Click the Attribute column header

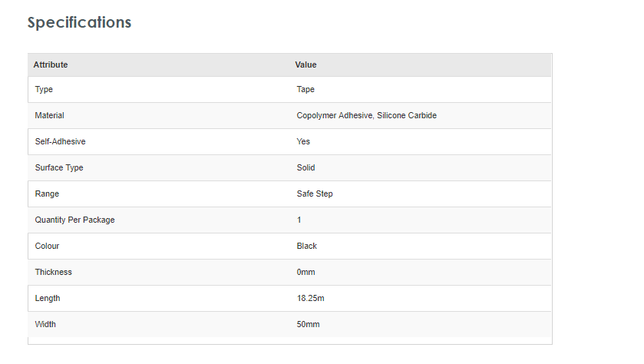click(x=51, y=65)
